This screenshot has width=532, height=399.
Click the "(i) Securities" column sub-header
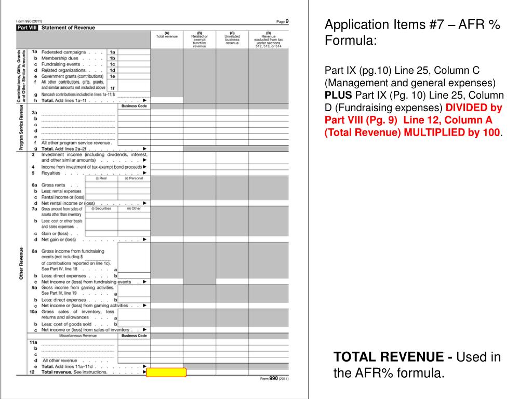[101, 209]
